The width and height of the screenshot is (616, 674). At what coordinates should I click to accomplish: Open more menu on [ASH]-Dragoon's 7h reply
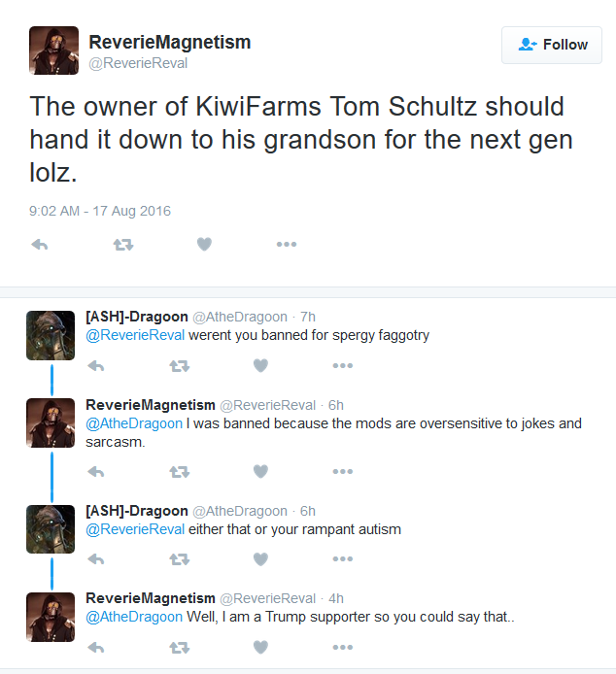pyautogui.click(x=343, y=366)
